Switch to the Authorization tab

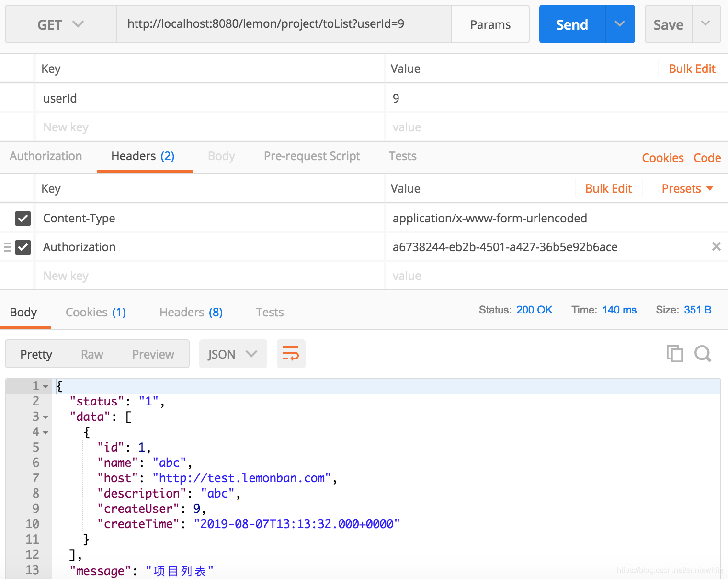pyautogui.click(x=46, y=156)
